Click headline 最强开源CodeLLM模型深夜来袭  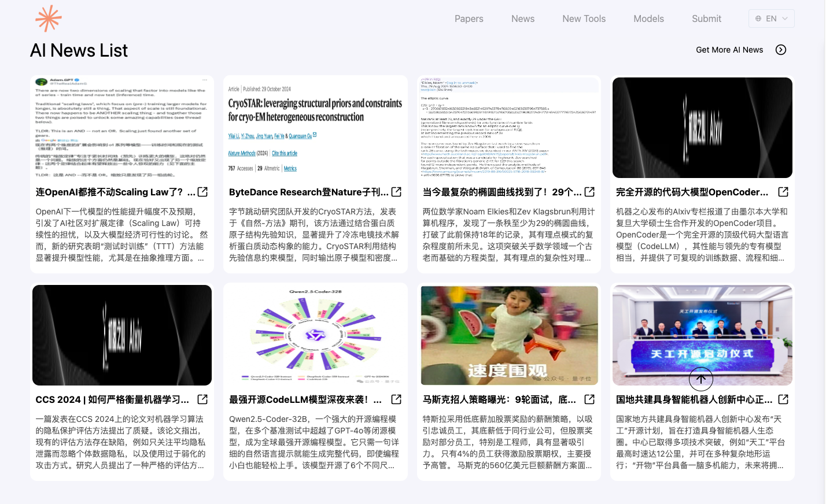pos(305,399)
